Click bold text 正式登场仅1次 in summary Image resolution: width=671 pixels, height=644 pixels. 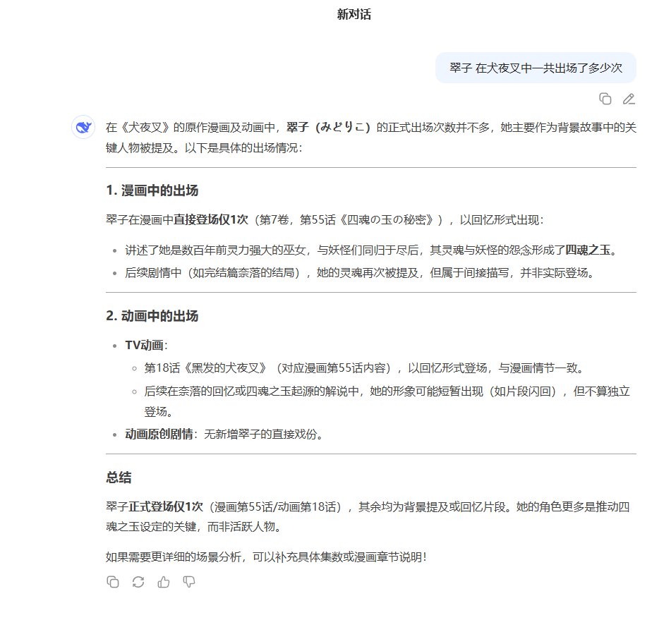point(166,506)
